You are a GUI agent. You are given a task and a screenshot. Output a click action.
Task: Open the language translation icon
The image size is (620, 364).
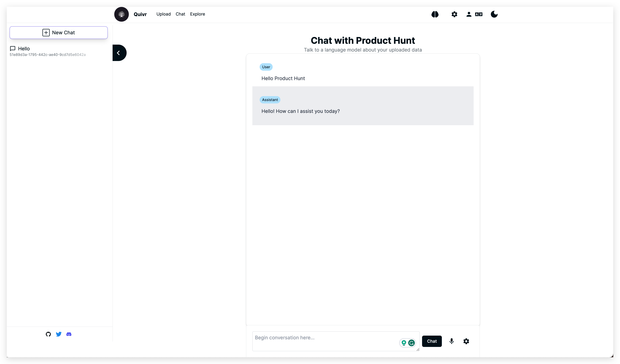(x=479, y=14)
